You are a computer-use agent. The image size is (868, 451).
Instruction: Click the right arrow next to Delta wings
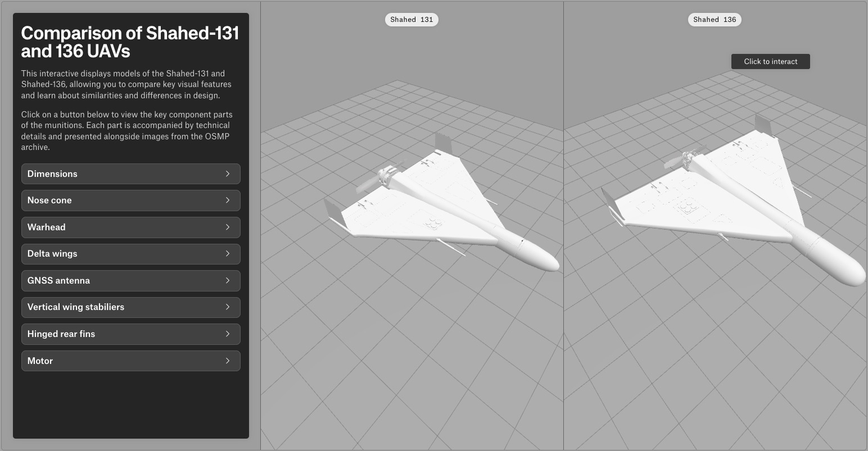(x=228, y=254)
